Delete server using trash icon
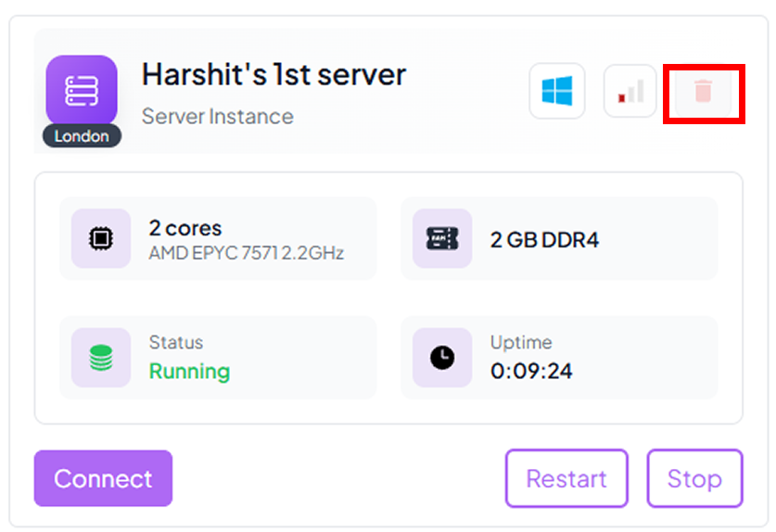This screenshot has height=532, width=776. pyautogui.click(x=704, y=91)
